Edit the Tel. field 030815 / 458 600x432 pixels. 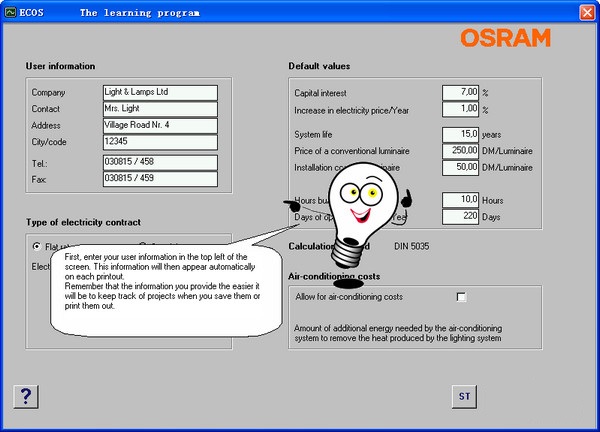pos(160,162)
